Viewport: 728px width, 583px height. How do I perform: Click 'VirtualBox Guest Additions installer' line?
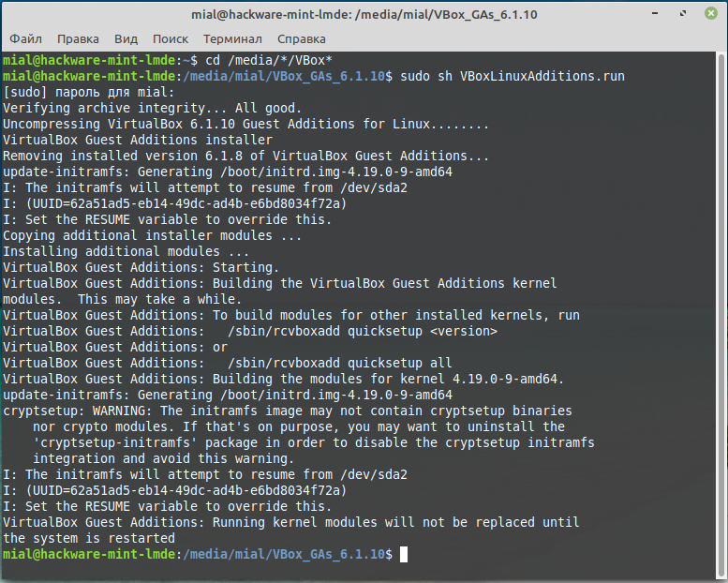(138, 140)
